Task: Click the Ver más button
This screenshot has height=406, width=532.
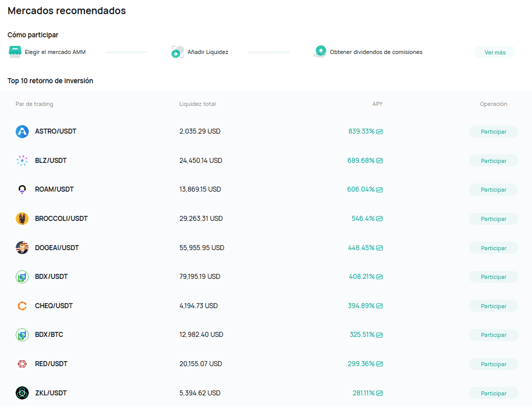Action: tap(495, 52)
